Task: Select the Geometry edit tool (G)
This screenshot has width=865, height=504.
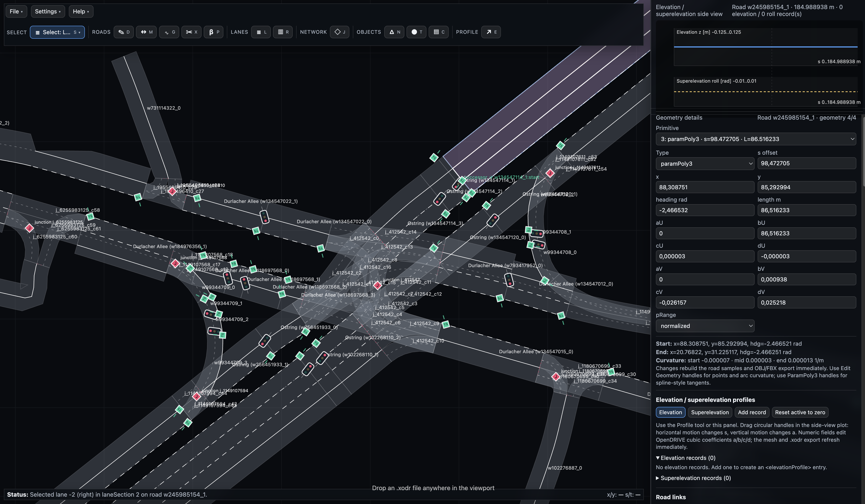Action: [169, 32]
